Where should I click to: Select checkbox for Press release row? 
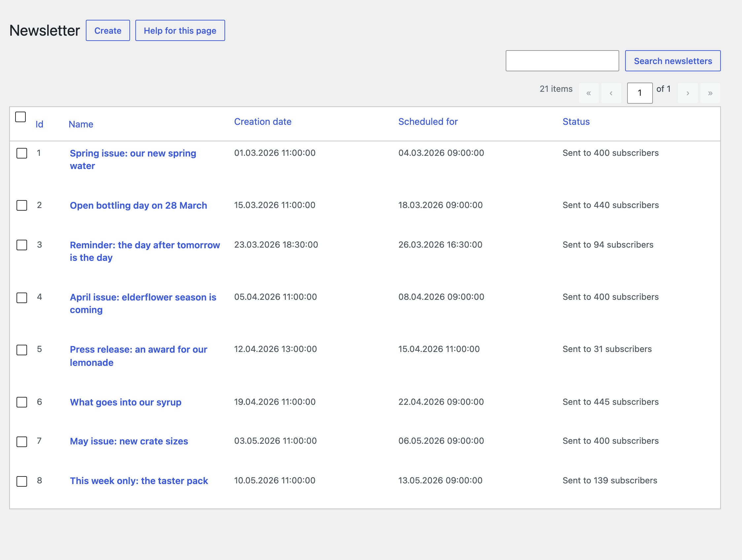click(x=22, y=350)
